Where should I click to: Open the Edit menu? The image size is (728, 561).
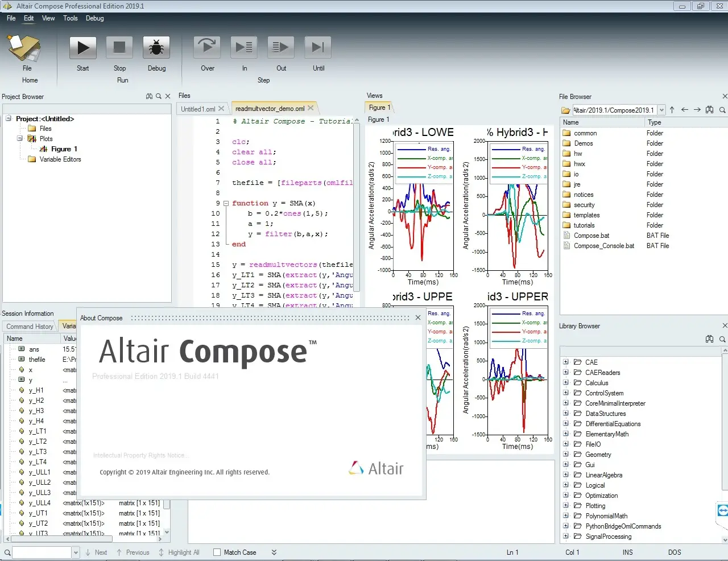click(x=28, y=18)
